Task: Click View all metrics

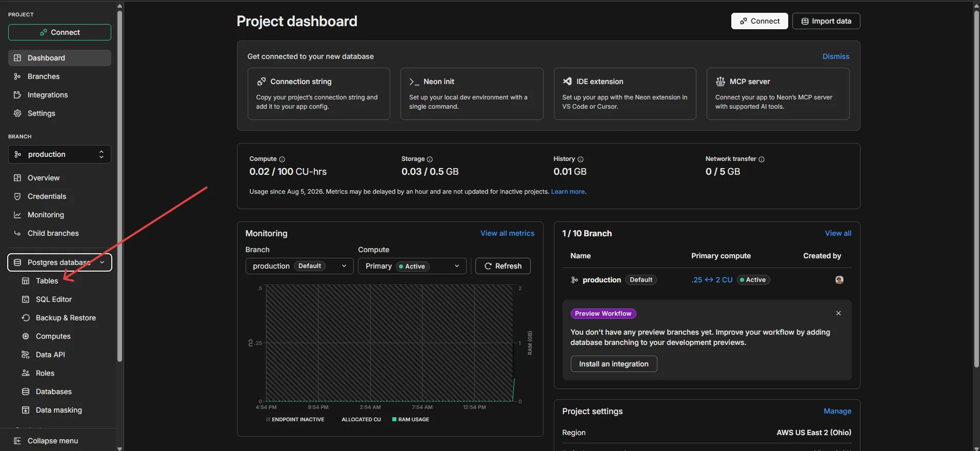Action: pyautogui.click(x=507, y=233)
